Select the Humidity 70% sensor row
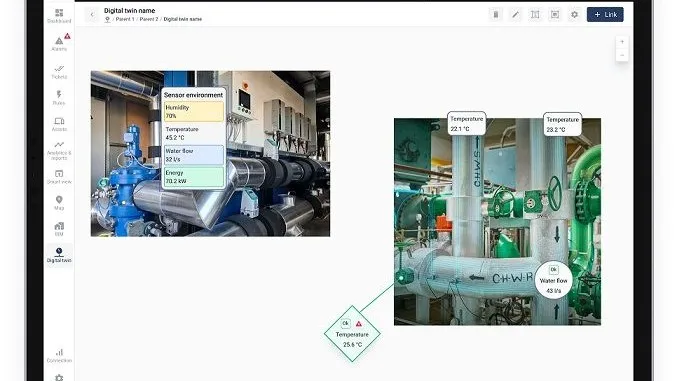677x381 pixels. coord(194,111)
